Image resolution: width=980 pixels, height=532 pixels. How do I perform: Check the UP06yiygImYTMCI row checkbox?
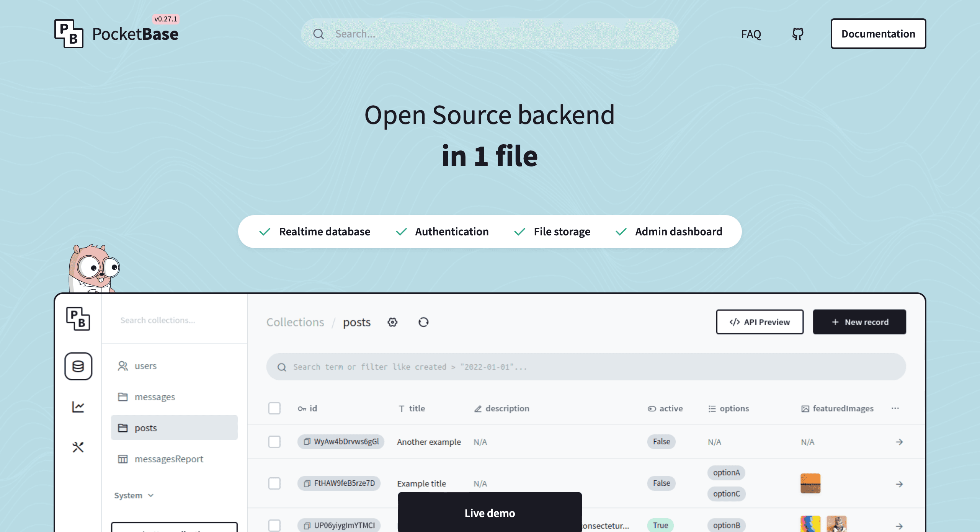coord(274,525)
